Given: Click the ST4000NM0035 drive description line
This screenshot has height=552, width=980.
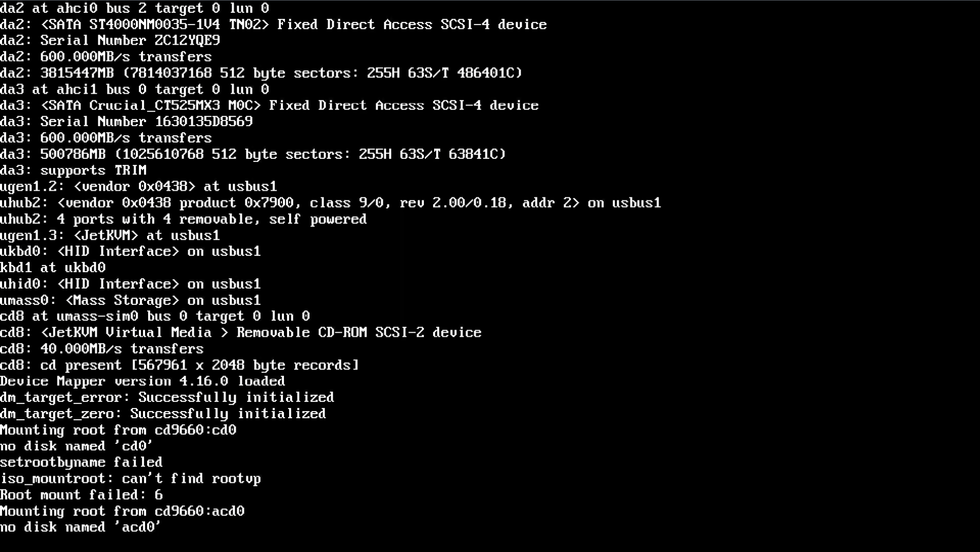Looking at the screenshot, I should (x=274, y=25).
